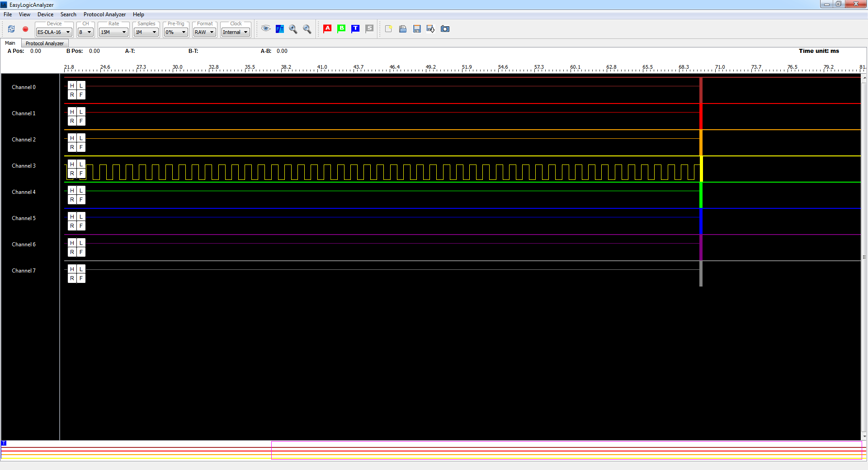868x470 pixels.
Task: Take a screenshot with the camera icon
Action: (445, 29)
